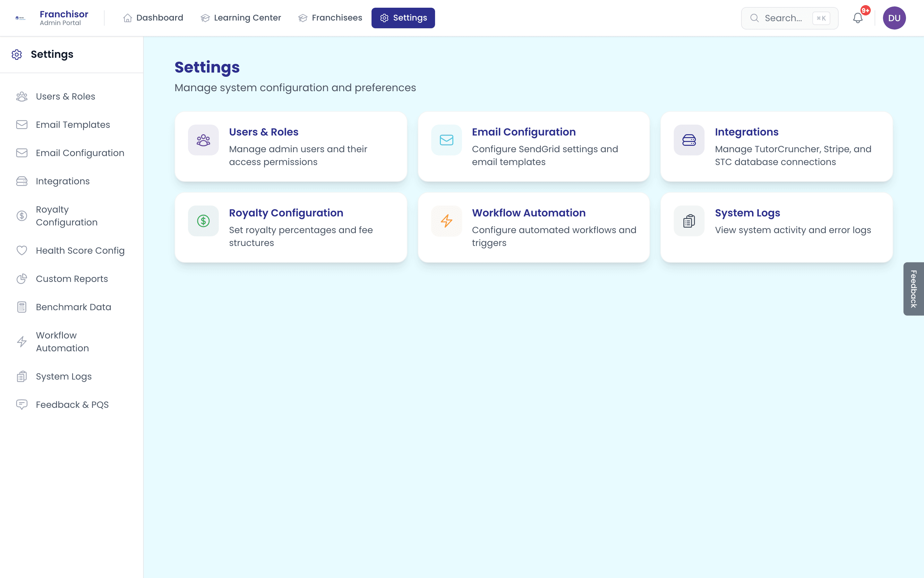Click the Feedback & PQS chat icon
This screenshot has height=578, width=924.
(x=22, y=405)
